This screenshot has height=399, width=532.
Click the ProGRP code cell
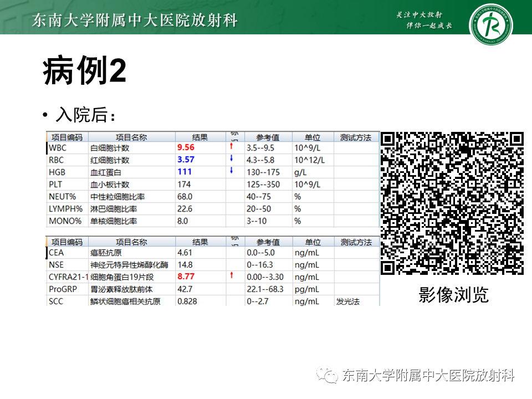click(67, 289)
